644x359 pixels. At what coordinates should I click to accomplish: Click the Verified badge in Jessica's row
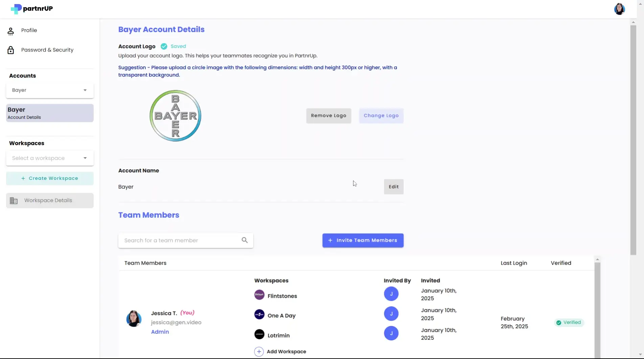569,322
